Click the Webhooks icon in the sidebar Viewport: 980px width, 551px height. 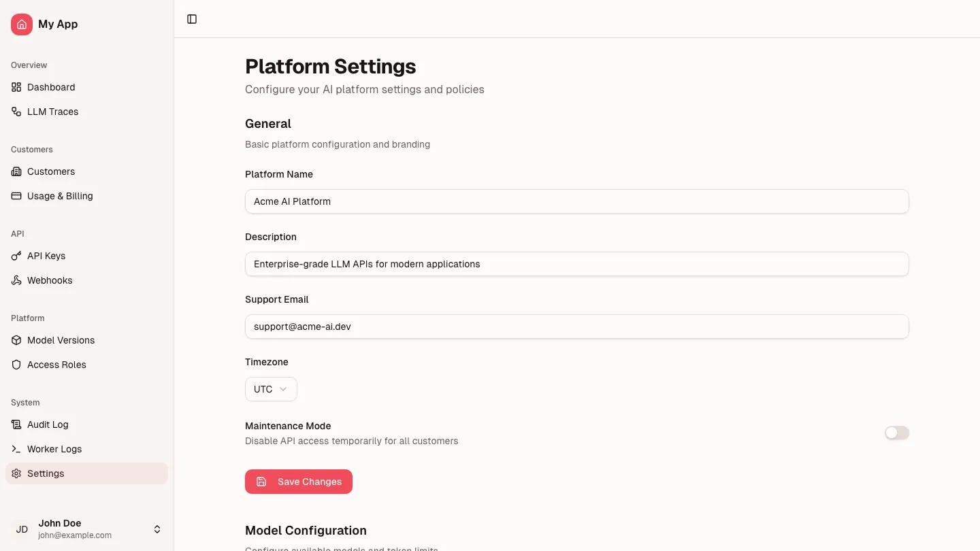16,280
